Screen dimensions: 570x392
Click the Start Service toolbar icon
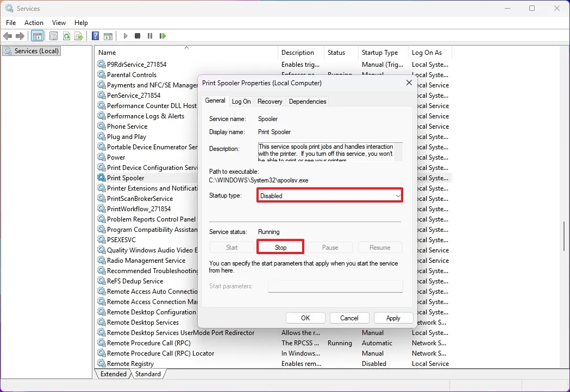click(x=125, y=36)
